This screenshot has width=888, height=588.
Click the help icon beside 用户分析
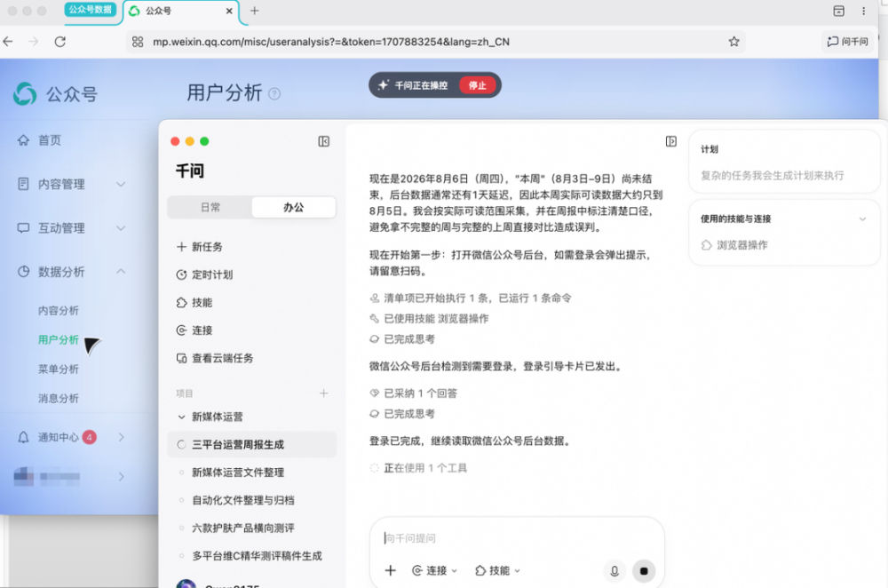point(274,93)
